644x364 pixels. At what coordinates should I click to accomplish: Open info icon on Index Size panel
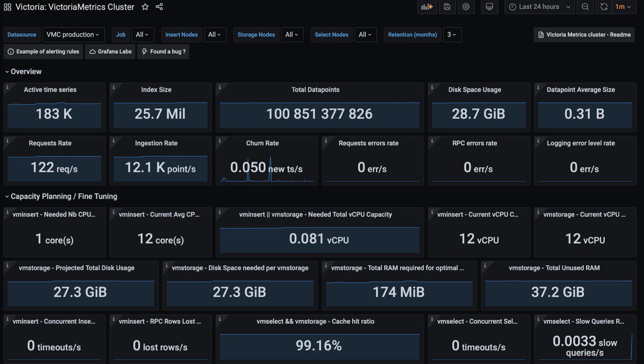[114, 87]
